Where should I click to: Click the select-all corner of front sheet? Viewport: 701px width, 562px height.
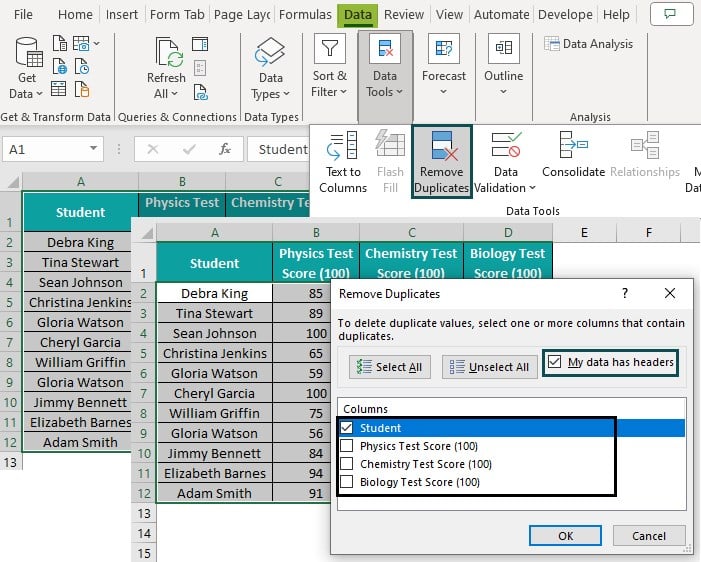[x=145, y=232]
